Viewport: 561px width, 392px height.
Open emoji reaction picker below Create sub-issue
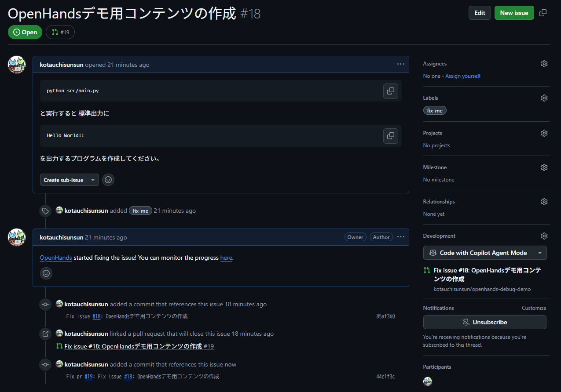tap(108, 179)
